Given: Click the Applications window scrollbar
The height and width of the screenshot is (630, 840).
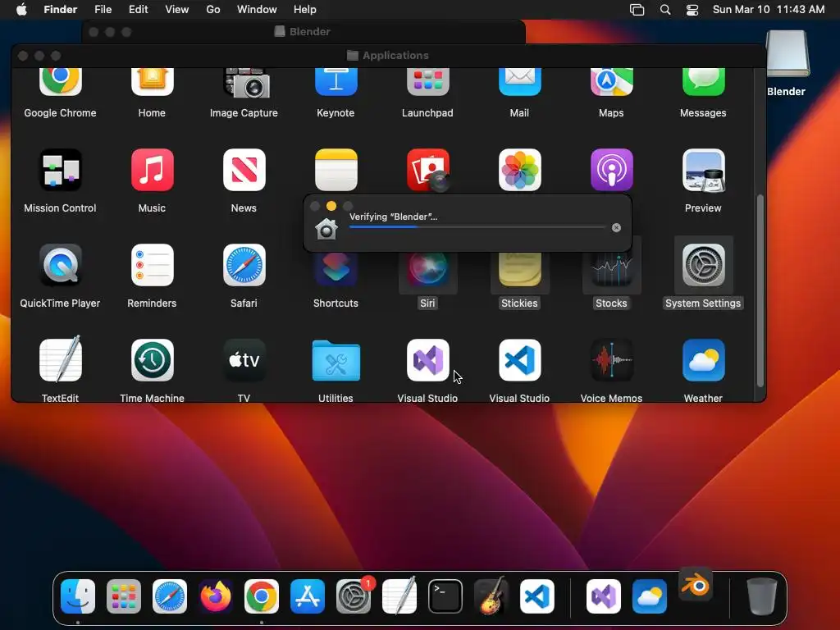Looking at the screenshot, I should click(760, 290).
